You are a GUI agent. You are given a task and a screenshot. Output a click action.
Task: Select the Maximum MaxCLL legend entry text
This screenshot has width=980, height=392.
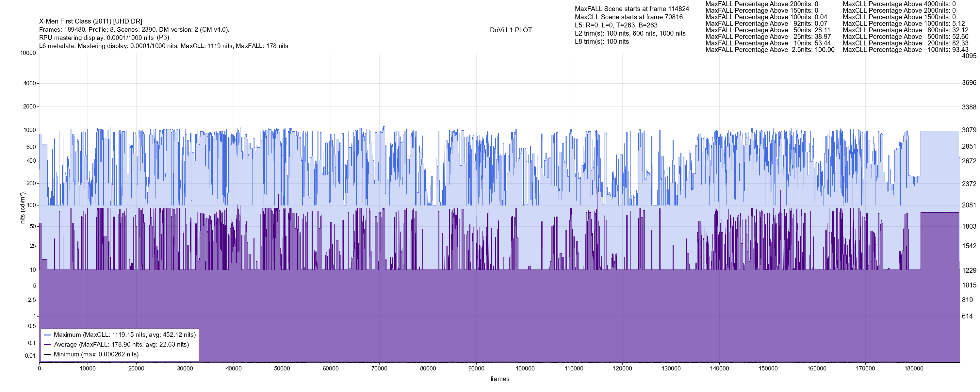coord(124,335)
